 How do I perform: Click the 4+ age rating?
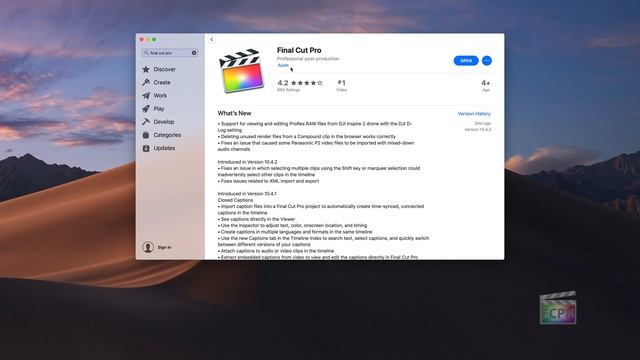(x=486, y=85)
